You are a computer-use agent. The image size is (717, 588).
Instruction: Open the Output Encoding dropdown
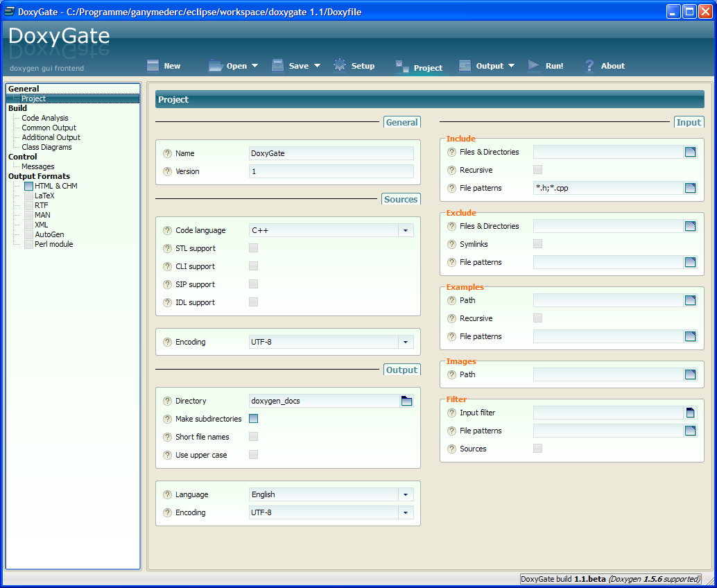(x=406, y=512)
